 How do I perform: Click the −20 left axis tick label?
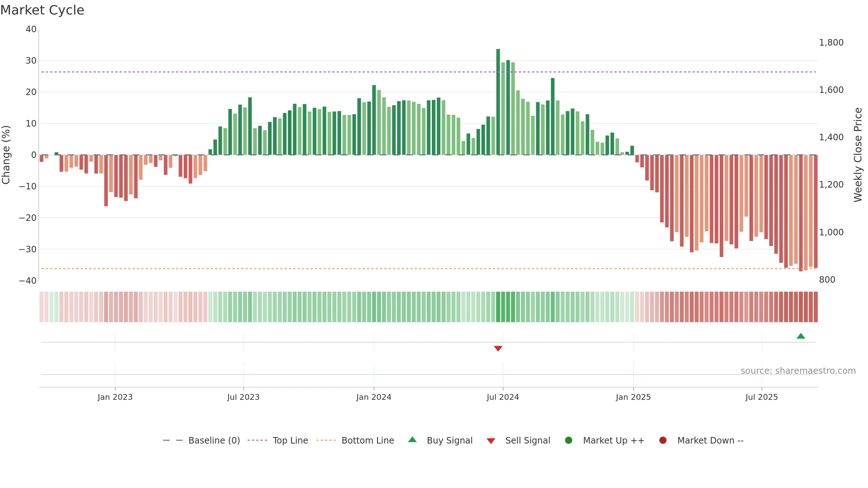pyautogui.click(x=27, y=218)
